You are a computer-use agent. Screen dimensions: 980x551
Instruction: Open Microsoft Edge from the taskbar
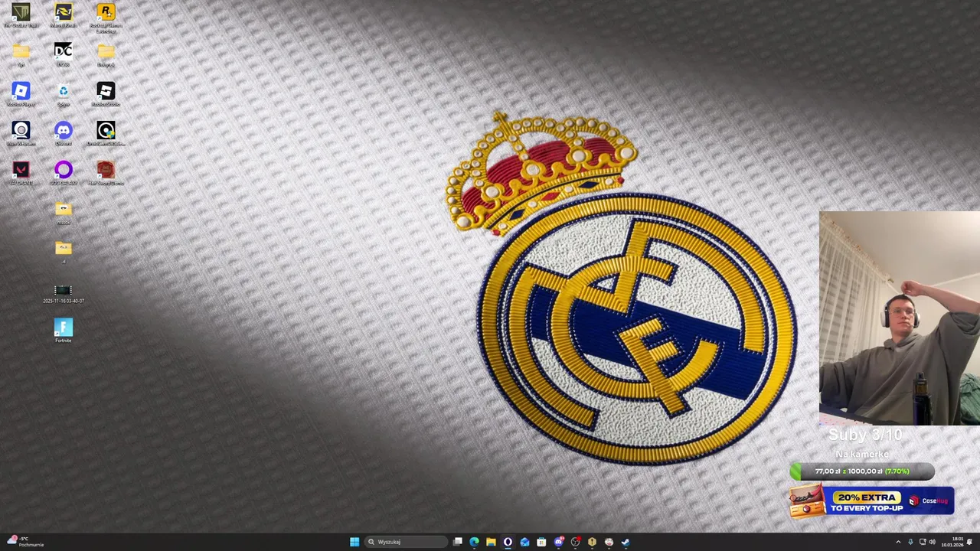click(x=475, y=542)
